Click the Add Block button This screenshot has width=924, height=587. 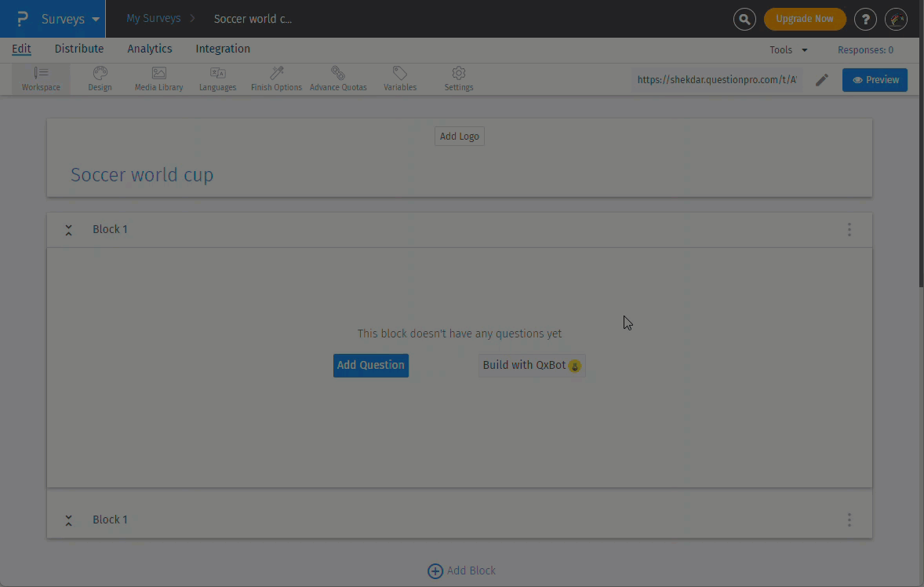click(x=461, y=571)
